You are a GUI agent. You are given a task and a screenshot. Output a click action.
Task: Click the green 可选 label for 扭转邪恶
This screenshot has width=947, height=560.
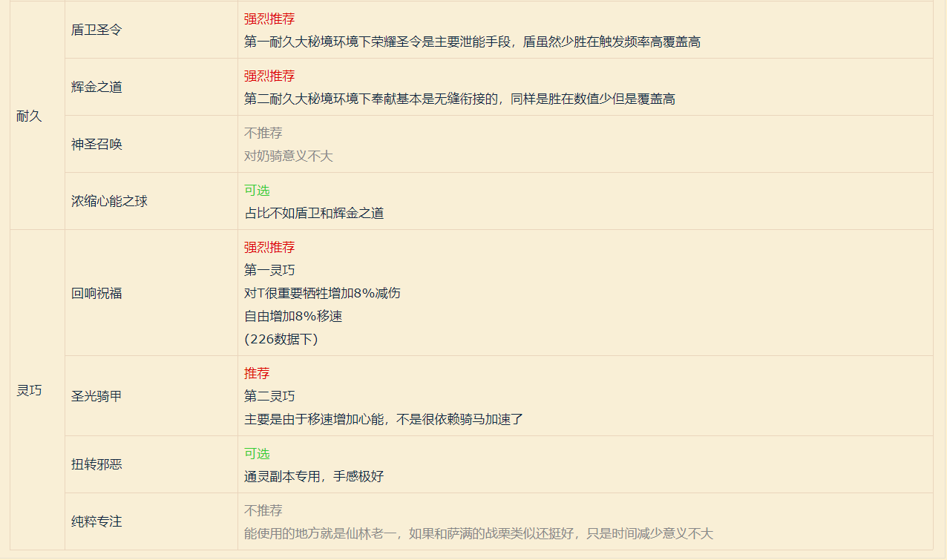click(257, 453)
